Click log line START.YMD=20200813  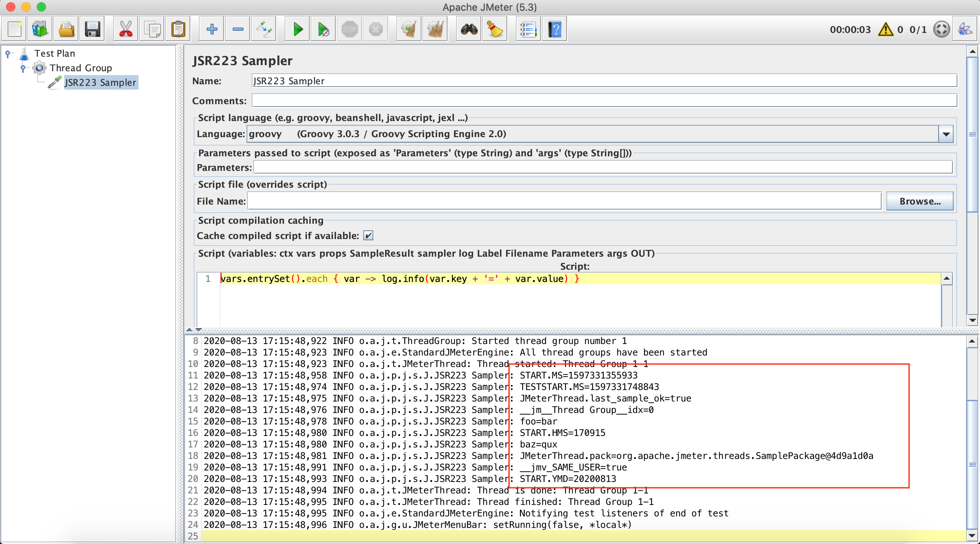coord(568,479)
